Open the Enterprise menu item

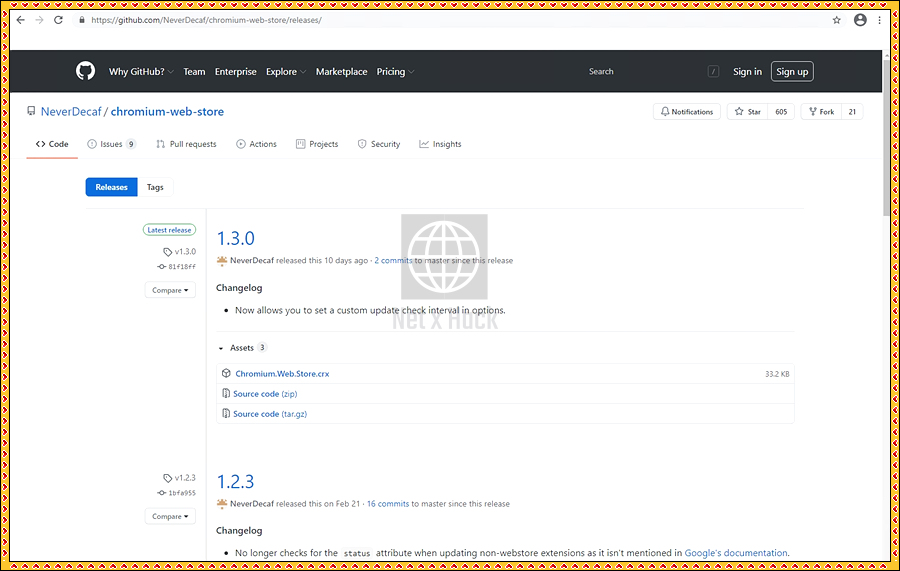pyautogui.click(x=235, y=72)
